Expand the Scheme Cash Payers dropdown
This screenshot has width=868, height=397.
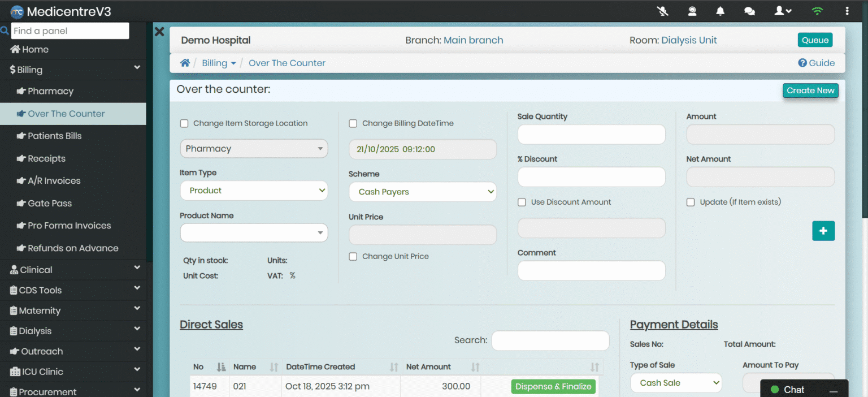[422, 192]
